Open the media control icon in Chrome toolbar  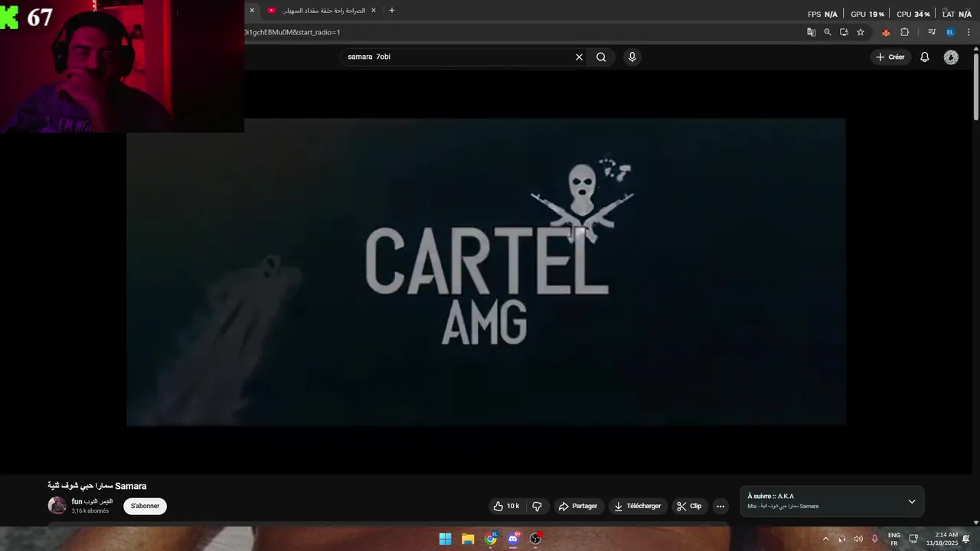tap(932, 32)
